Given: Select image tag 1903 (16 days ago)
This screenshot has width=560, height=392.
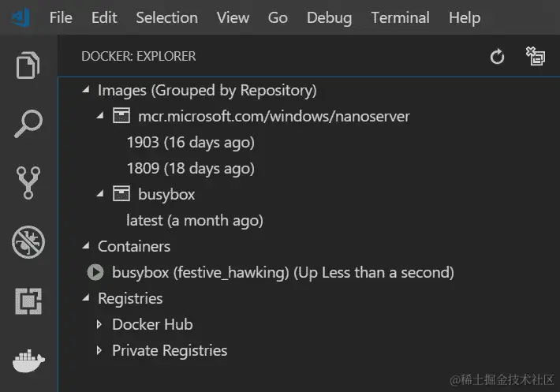Looking at the screenshot, I should (x=191, y=143).
